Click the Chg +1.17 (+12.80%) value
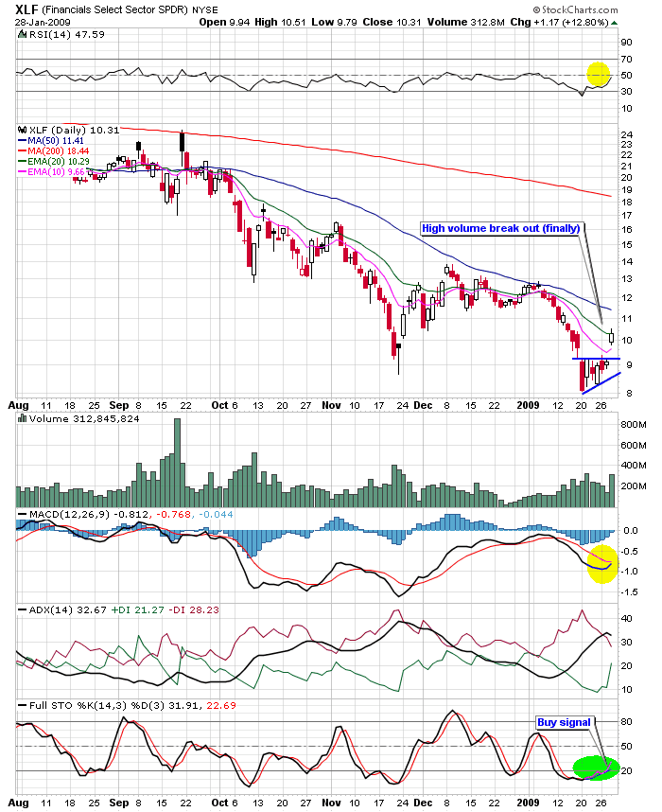Screen dimensions: 662x812 pyautogui.click(x=559, y=23)
